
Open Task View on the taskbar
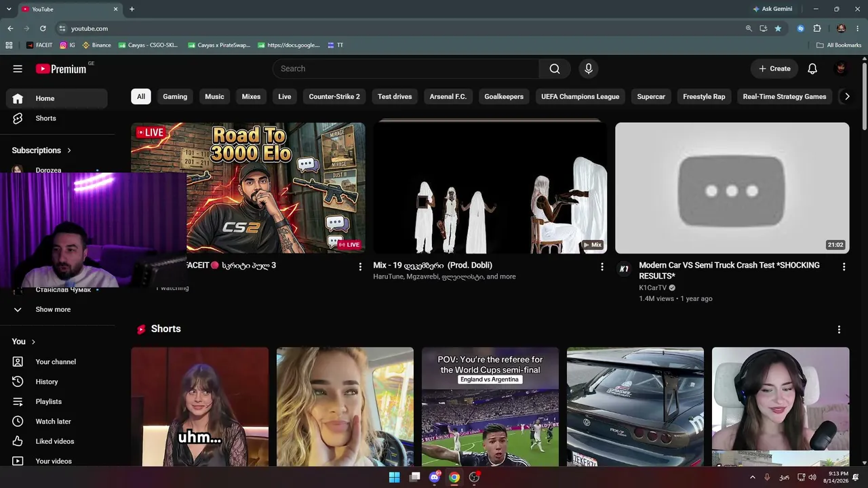click(x=414, y=477)
